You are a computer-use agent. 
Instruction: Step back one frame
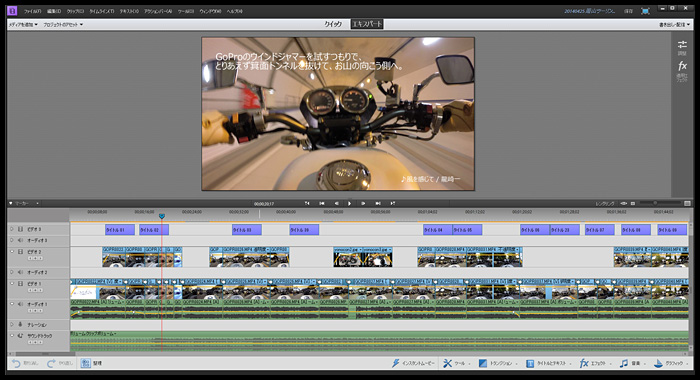tap(336, 203)
